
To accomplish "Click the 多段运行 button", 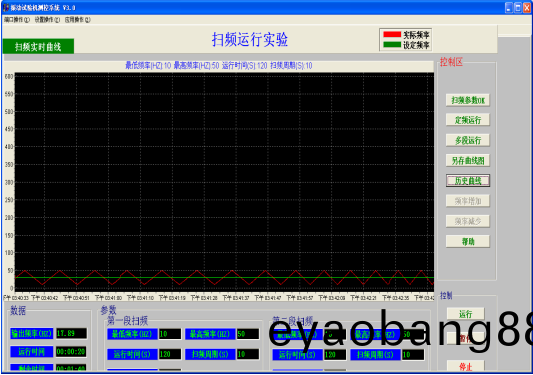I will point(468,140).
